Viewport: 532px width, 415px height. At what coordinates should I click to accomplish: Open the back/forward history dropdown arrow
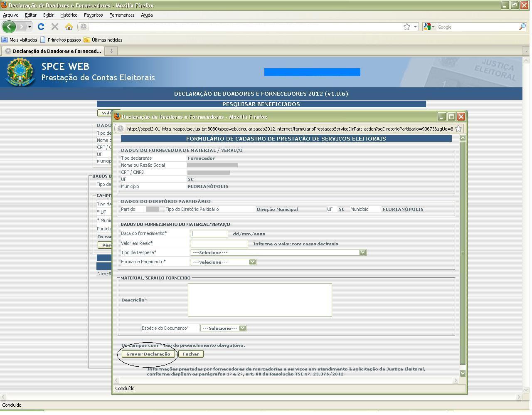[x=30, y=27]
